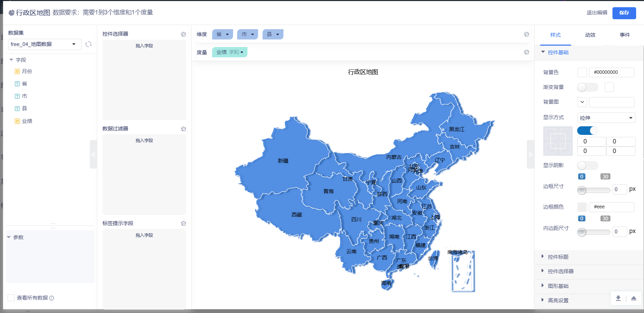Image resolution: width=644 pixels, height=313 pixels.
Task: Click 退出编辑 to exit editing
Action: coord(596,13)
